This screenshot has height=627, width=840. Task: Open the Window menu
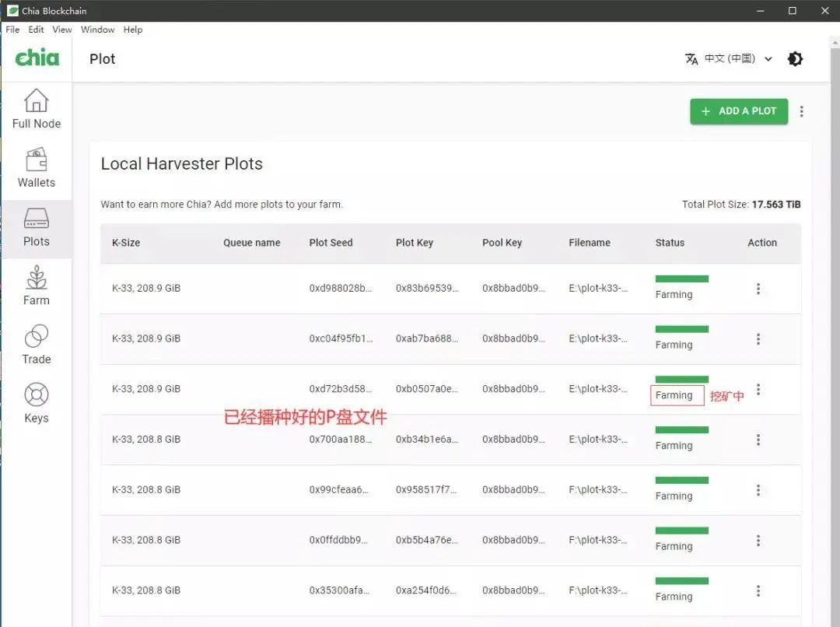(x=97, y=30)
